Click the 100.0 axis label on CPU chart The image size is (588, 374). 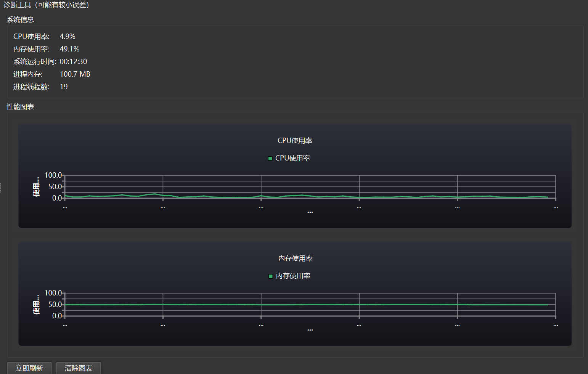click(x=53, y=175)
